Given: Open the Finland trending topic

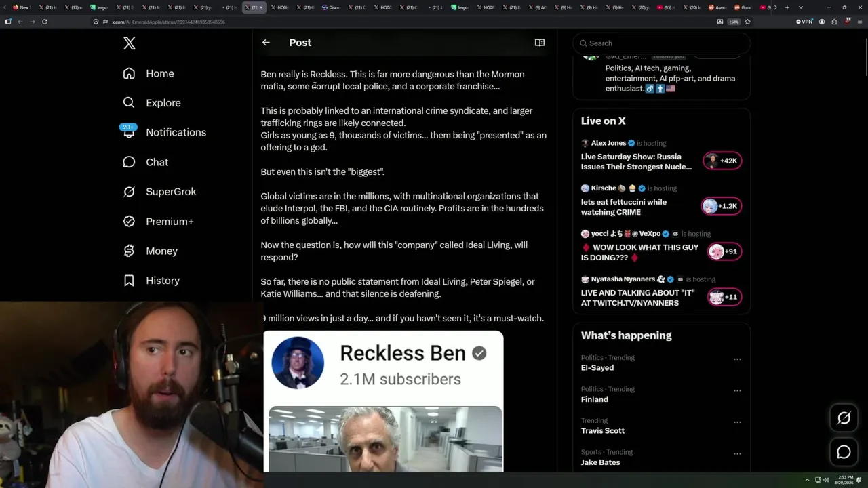Looking at the screenshot, I should pyautogui.click(x=595, y=399).
